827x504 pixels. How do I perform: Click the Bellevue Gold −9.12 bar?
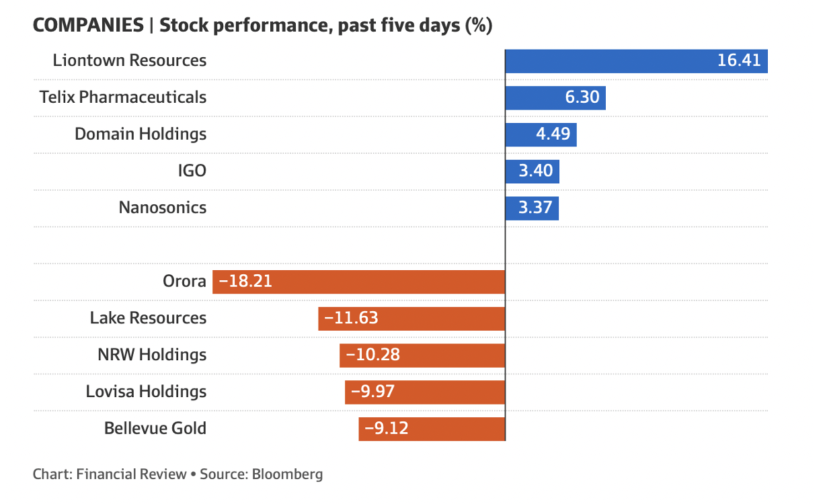pyautogui.click(x=432, y=428)
